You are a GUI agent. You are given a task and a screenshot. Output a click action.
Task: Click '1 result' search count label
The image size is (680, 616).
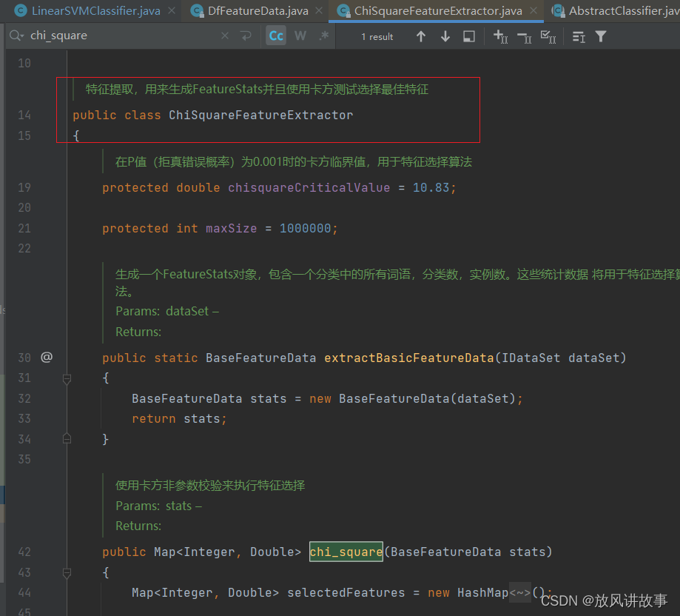(377, 37)
